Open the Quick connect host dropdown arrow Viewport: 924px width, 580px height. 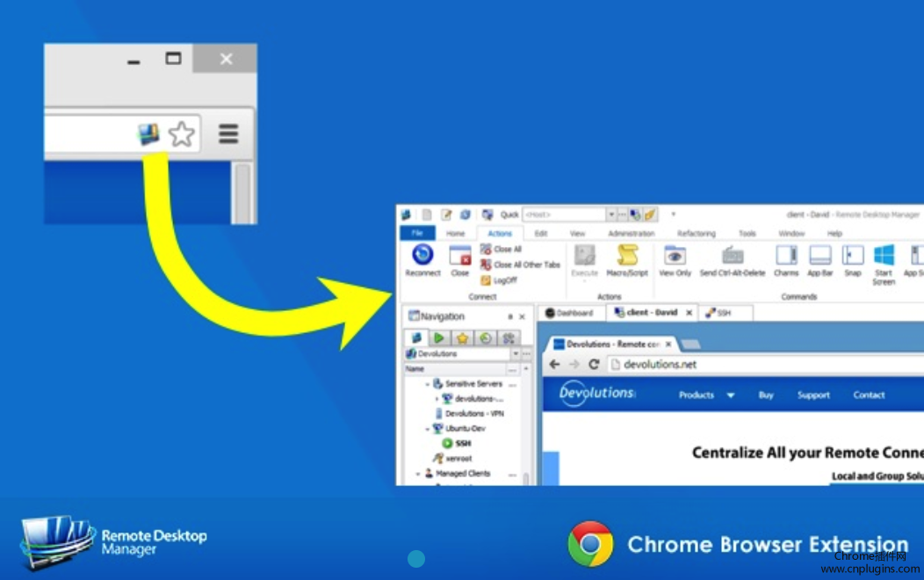click(x=611, y=214)
